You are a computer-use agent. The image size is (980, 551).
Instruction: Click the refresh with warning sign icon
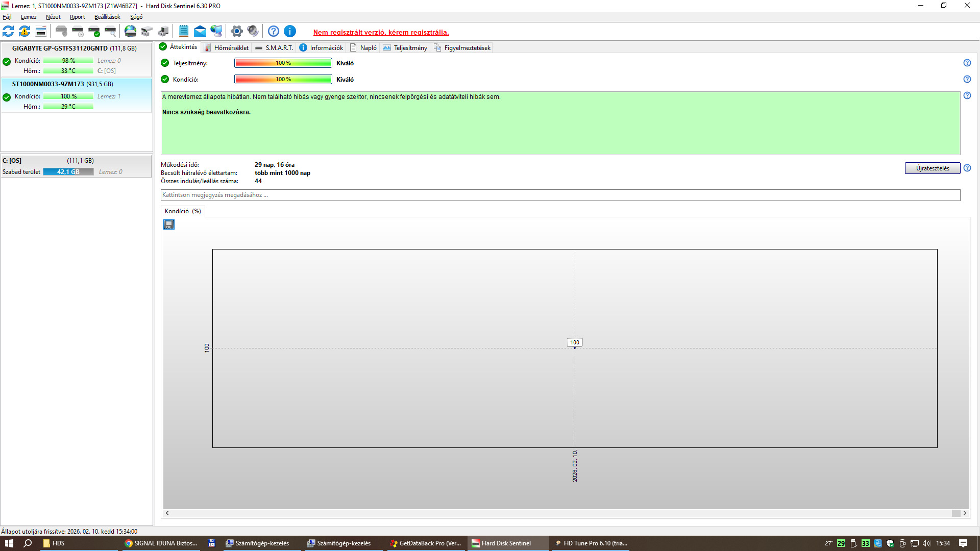tap(24, 32)
